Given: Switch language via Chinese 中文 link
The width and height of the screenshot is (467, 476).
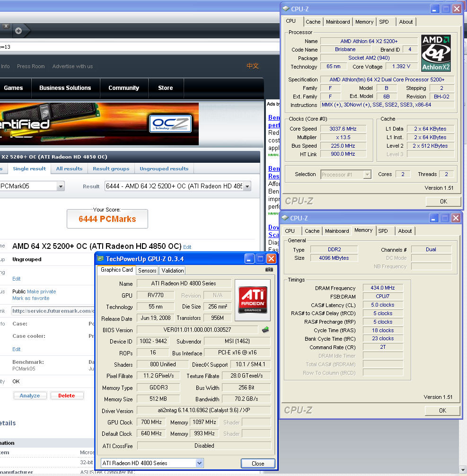Looking at the screenshot, I should tap(252, 66).
